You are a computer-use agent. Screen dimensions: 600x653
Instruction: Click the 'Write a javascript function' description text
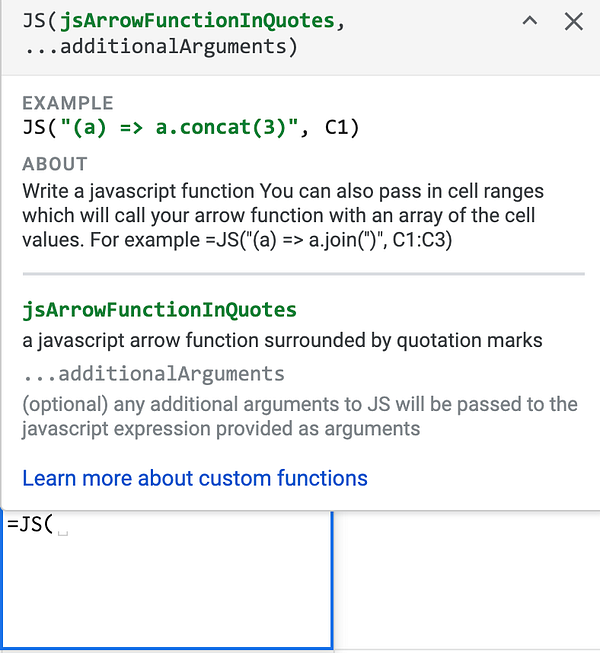140,190
